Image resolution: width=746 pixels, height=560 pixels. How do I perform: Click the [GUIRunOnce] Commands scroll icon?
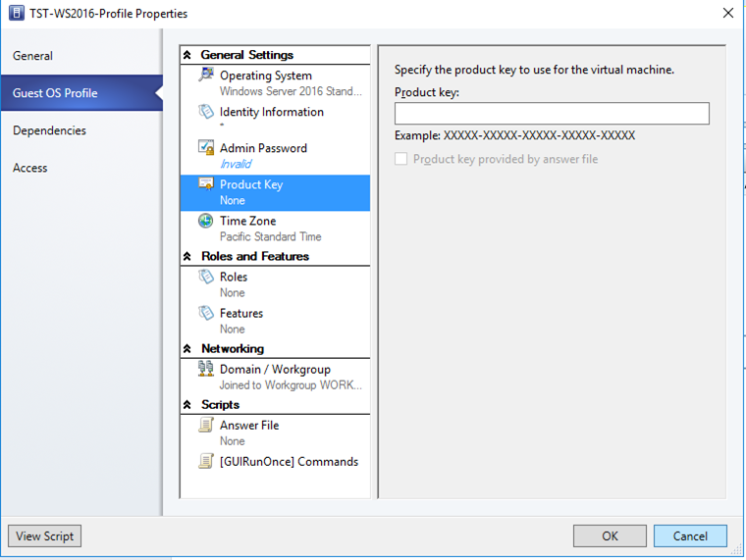pyautogui.click(x=206, y=461)
